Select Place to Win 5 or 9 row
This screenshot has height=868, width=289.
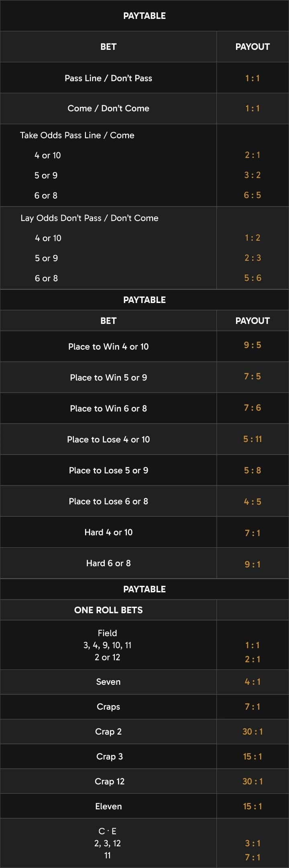(x=144, y=377)
